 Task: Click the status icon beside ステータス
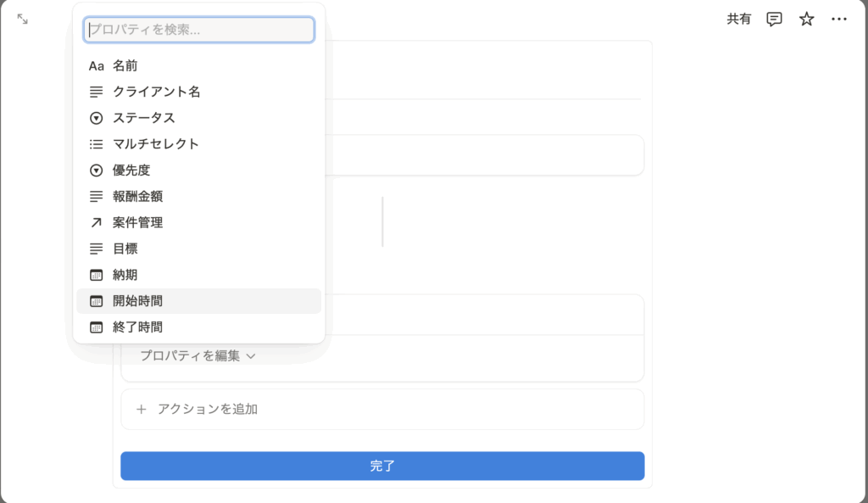click(x=96, y=118)
